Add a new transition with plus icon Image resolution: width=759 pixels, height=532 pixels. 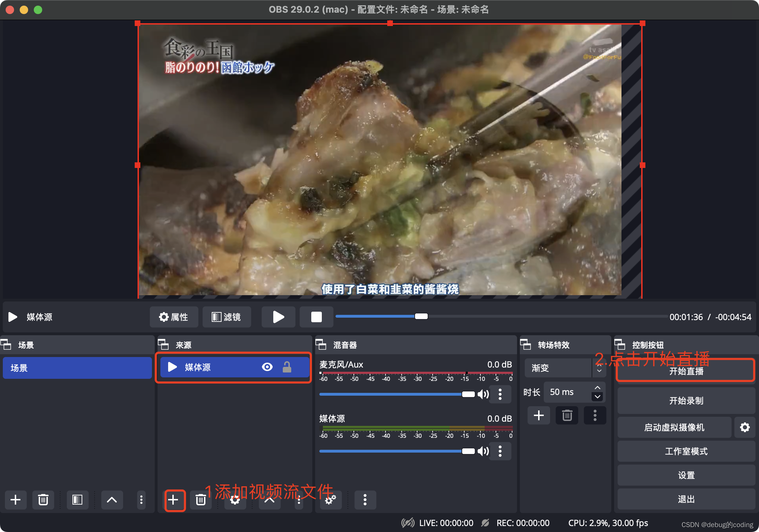coord(538,415)
